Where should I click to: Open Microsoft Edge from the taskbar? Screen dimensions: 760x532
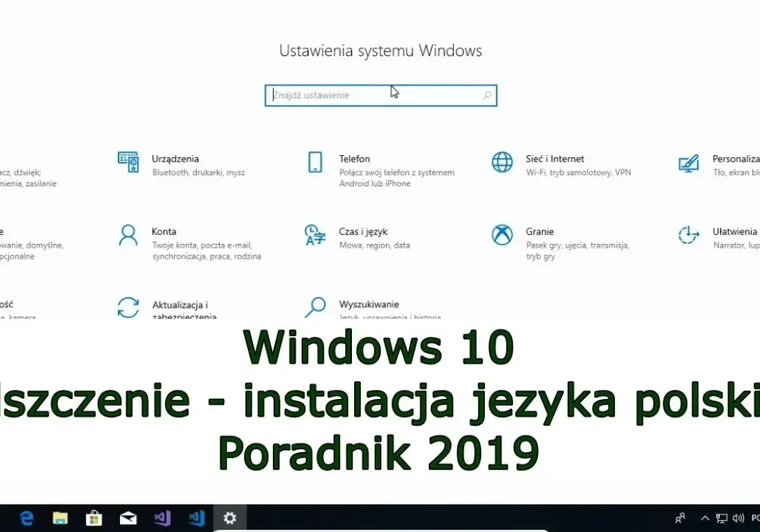pyautogui.click(x=27, y=518)
